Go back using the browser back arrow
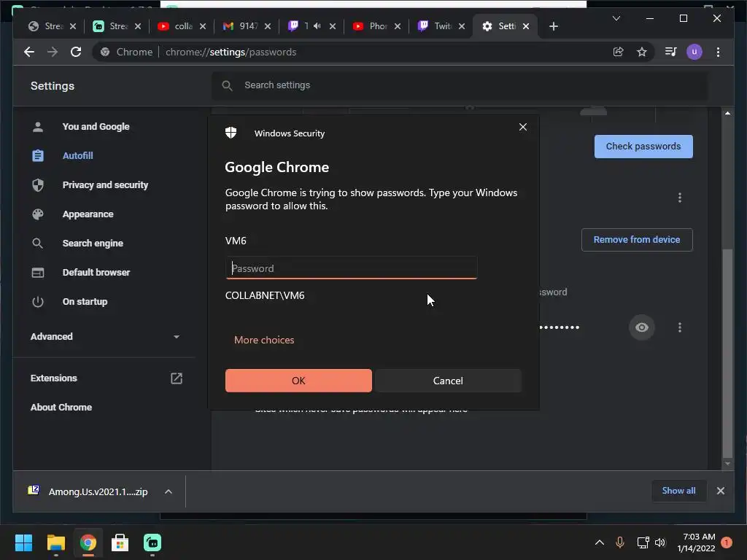Viewport: 747px width, 560px height. [x=29, y=52]
